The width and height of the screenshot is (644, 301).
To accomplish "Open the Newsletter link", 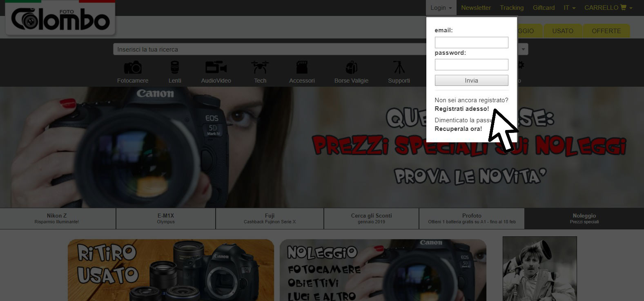I will click(x=476, y=8).
